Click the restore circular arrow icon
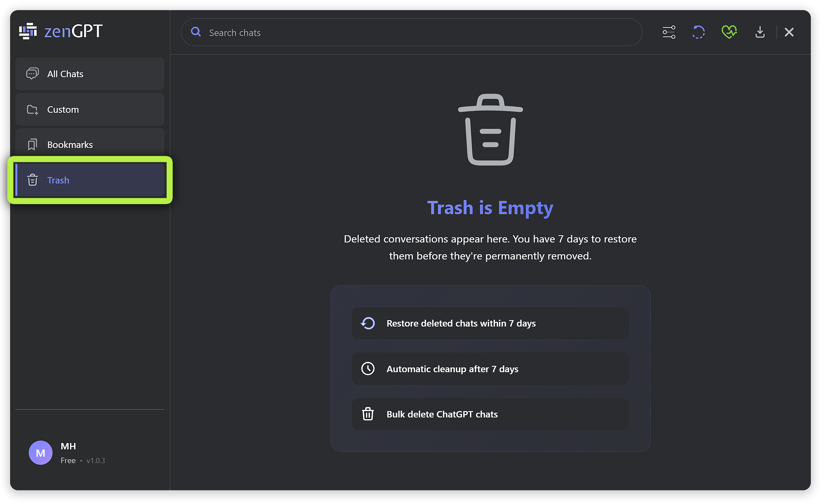Screen dimensions: 825x504 368,323
